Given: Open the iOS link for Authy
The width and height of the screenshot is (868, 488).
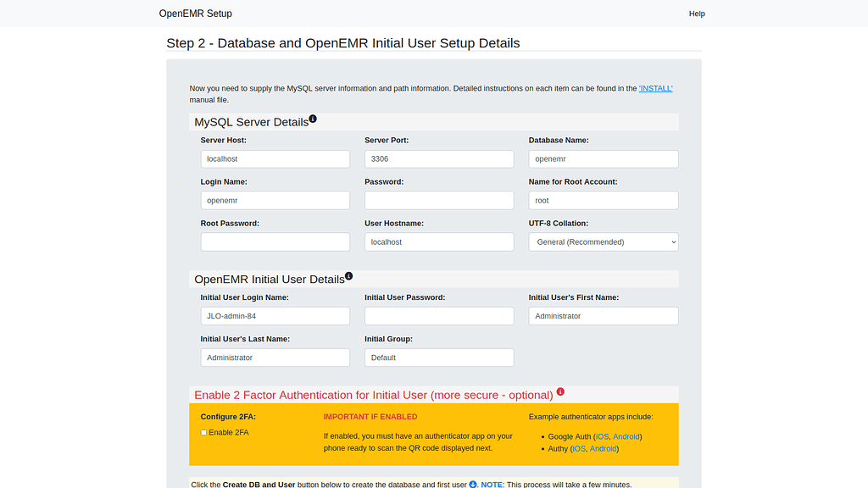Looking at the screenshot, I should pyautogui.click(x=578, y=448).
